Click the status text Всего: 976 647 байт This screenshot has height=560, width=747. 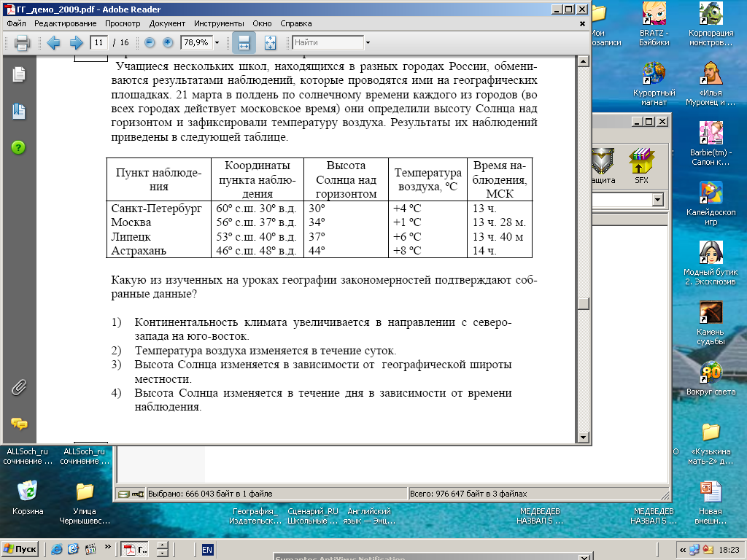(468, 494)
